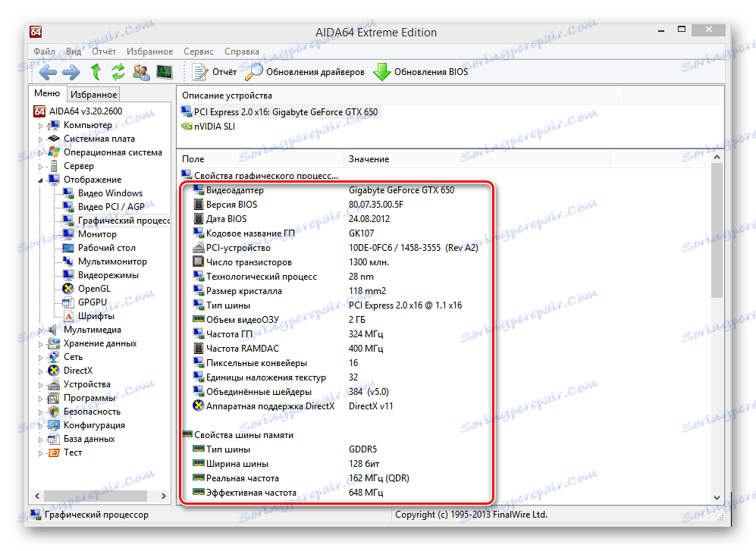Expand the Безопасность tree node
The height and width of the screenshot is (551, 756).
[x=41, y=412]
